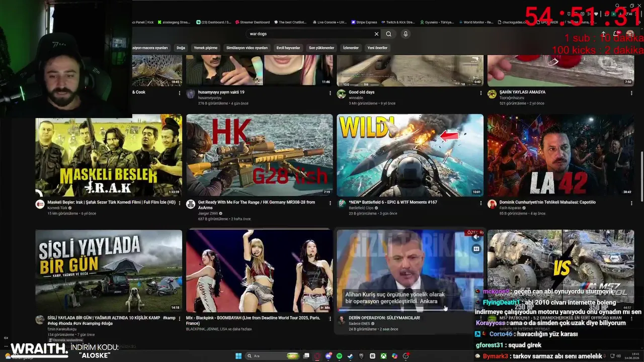Open CapCut from the taskbar

pos(372,356)
